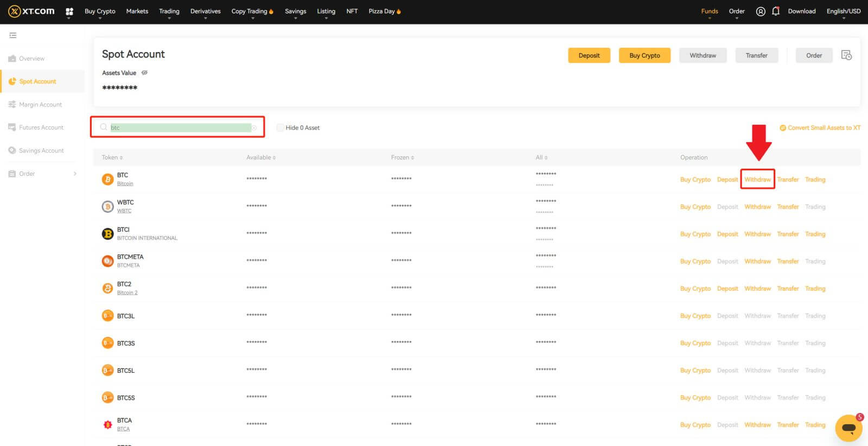The height and width of the screenshot is (446, 868).
Task: Click the search magnifier icon
Action: point(103,127)
